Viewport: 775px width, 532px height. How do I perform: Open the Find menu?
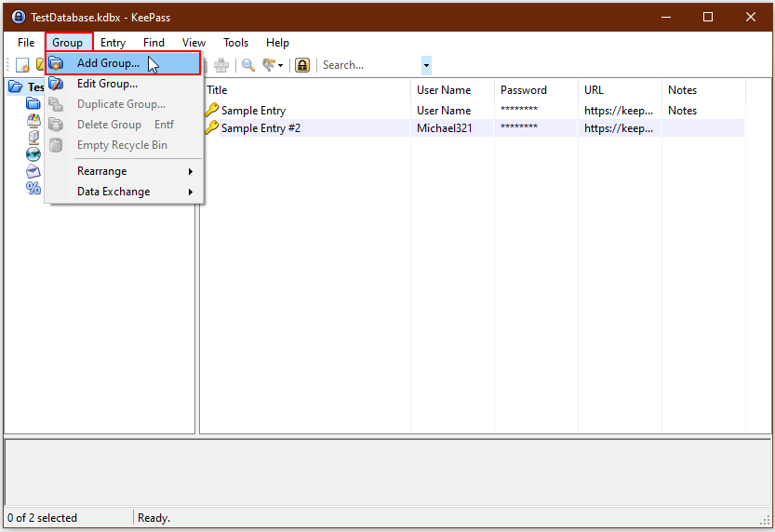(x=154, y=43)
